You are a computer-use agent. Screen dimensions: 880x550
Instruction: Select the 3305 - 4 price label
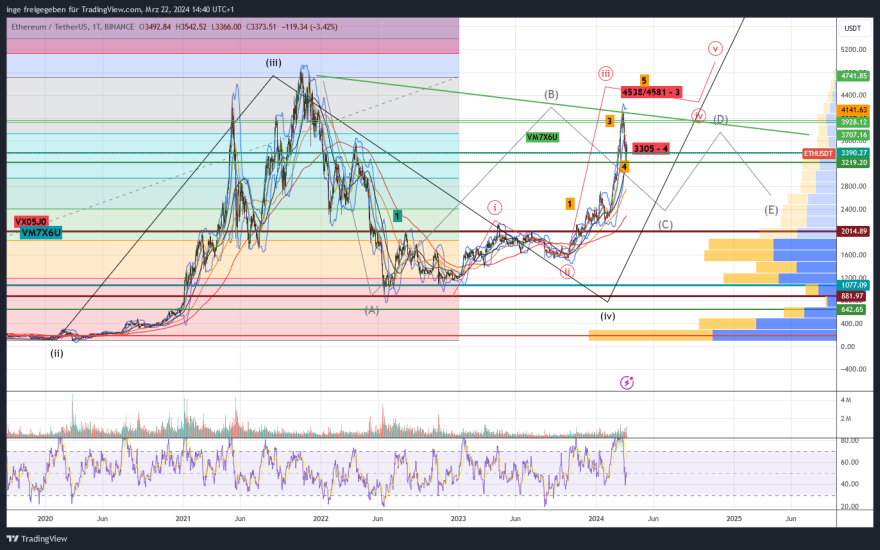651,149
